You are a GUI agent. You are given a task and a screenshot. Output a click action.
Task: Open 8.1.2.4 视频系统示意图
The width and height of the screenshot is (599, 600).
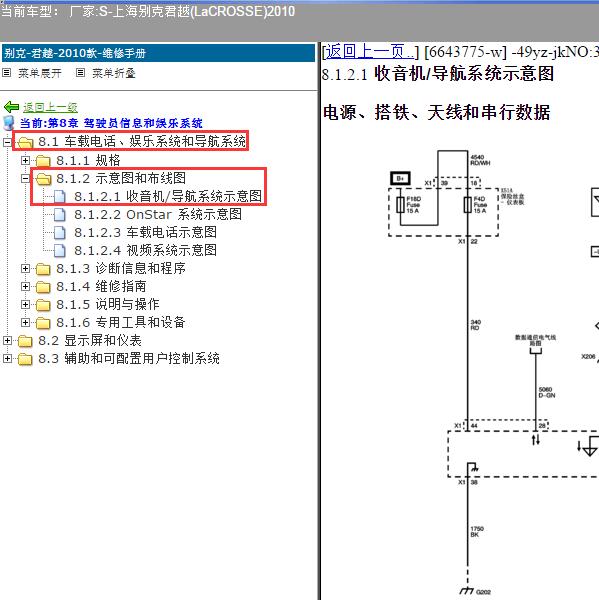point(145,250)
